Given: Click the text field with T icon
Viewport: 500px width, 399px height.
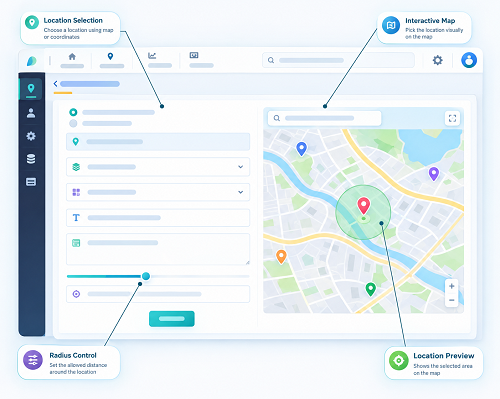Looking at the screenshot, I should (x=158, y=218).
